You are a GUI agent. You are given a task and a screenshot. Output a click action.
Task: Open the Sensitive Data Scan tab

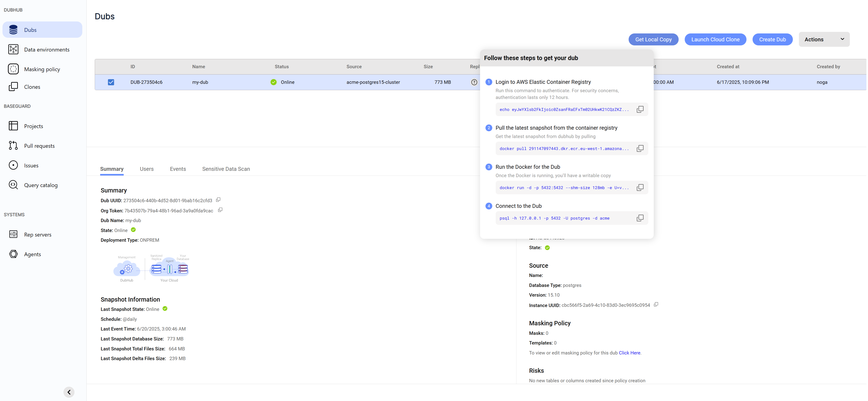[x=226, y=169]
